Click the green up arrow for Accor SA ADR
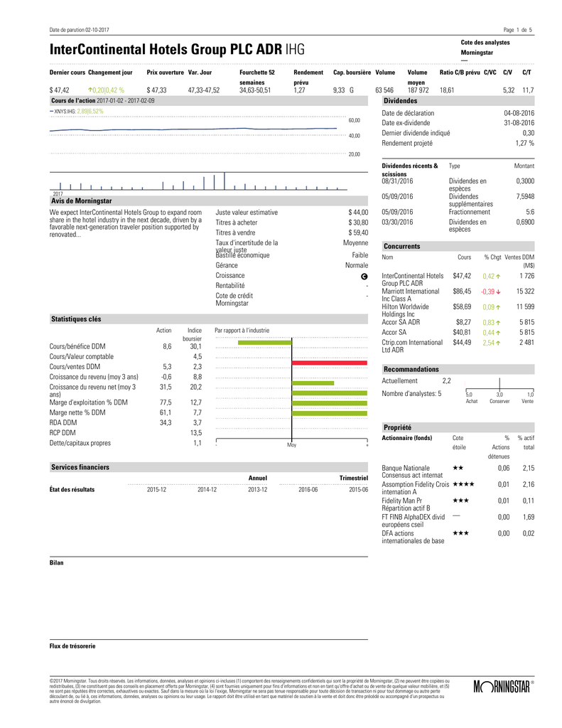 pos(499,323)
